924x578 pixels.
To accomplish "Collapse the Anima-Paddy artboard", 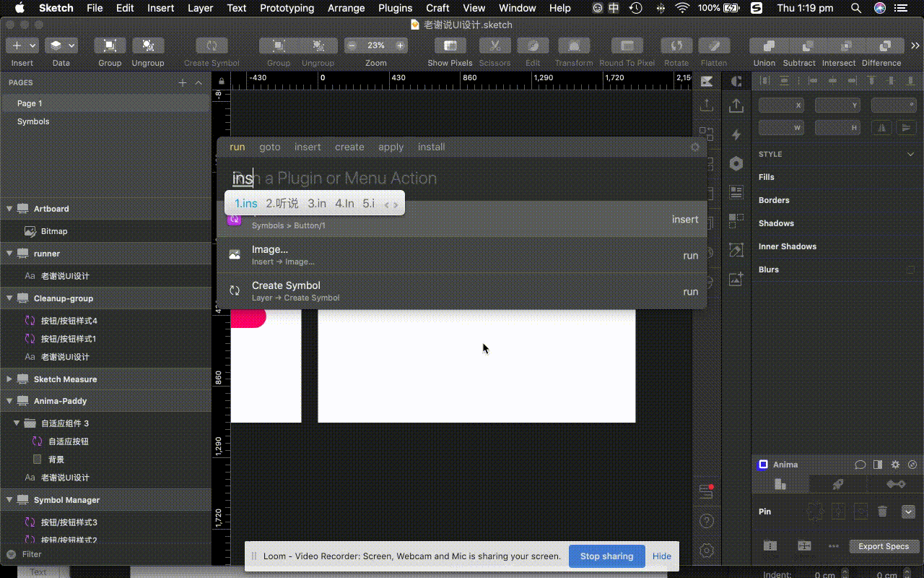I will [9, 401].
